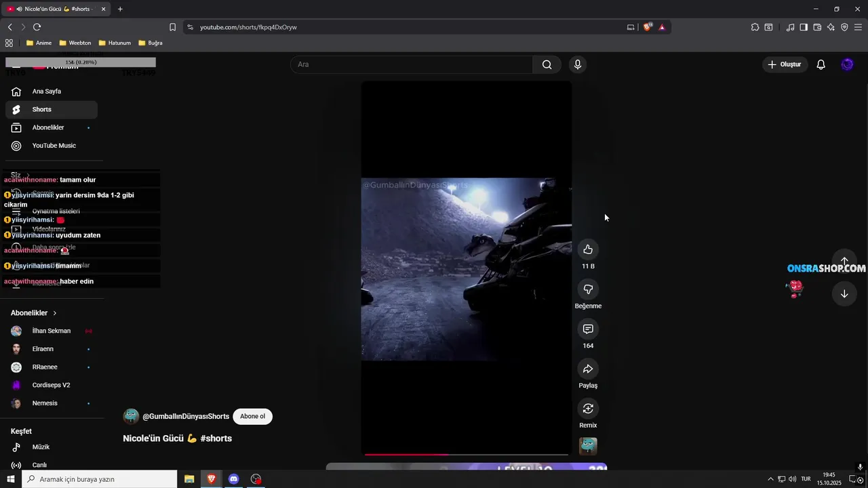Image resolution: width=868 pixels, height=488 pixels.
Task: Open Remix options for this short
Action: (x=588, y=409)
